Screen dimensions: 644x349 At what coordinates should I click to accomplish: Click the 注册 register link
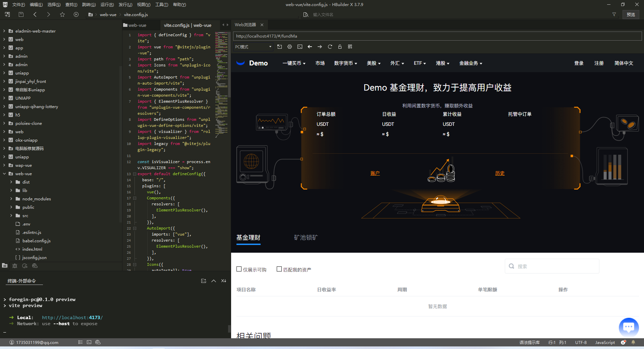point(599,63)
